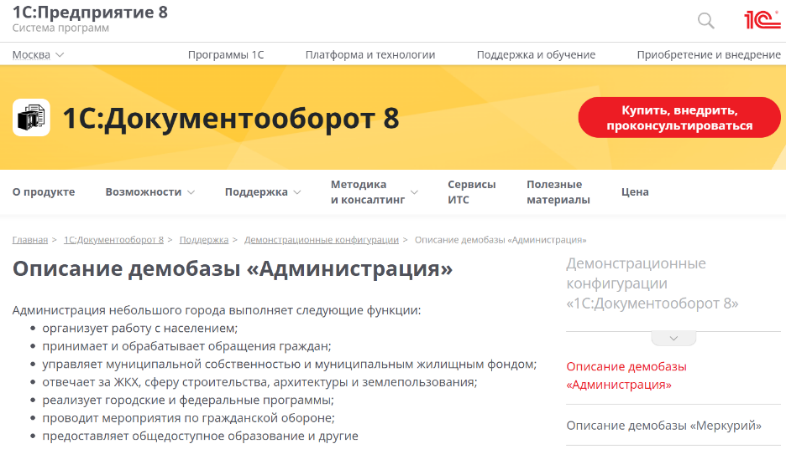Click the search magnifier icon
The width and height of the screenshot is (786, 449).
[706, 20]
